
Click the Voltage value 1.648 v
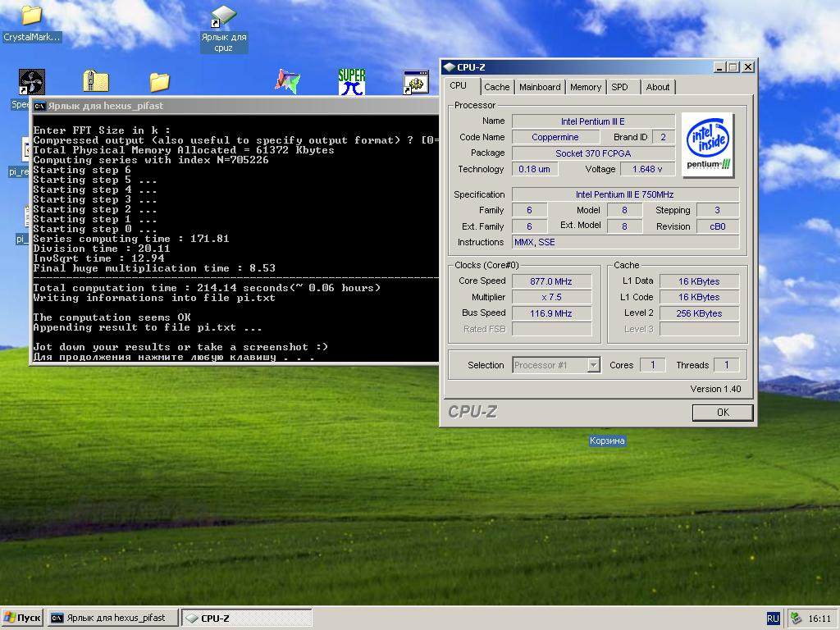coord(647,169)
